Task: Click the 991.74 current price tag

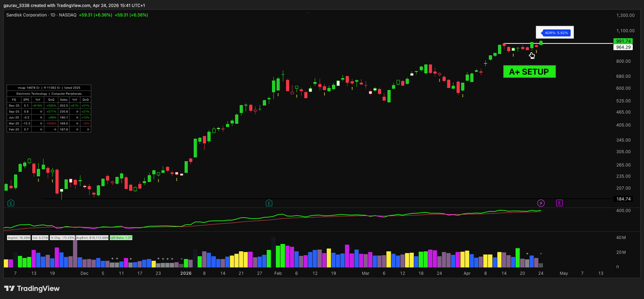Action: (x=623, y=41)
